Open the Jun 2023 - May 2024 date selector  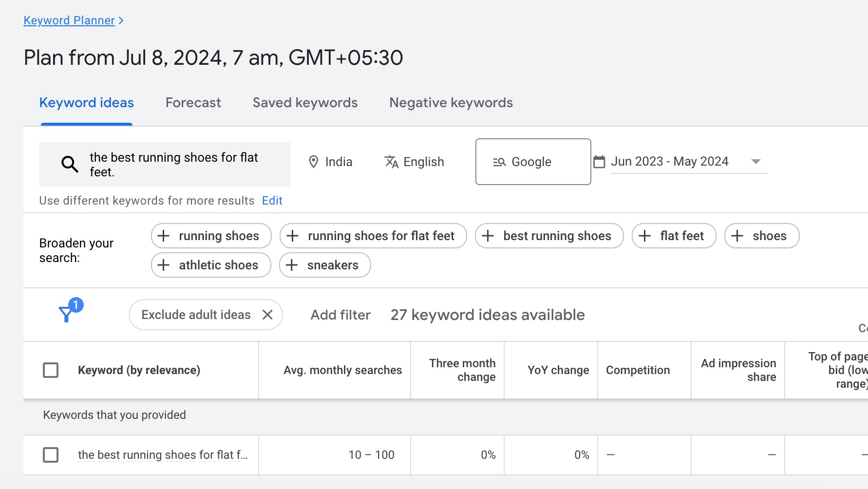(689, 162)
